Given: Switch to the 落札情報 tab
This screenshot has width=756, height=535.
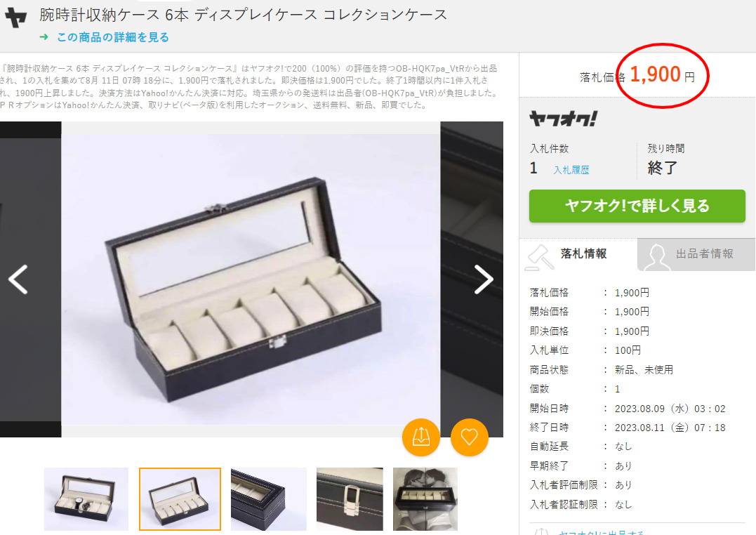Looking at the screenshot, I should (578, 254).
